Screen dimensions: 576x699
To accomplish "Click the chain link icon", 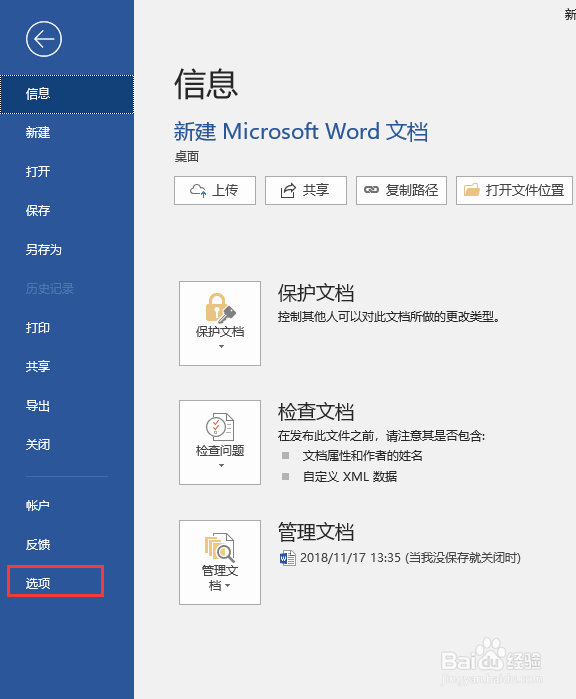I will click(x=371, y=190).
